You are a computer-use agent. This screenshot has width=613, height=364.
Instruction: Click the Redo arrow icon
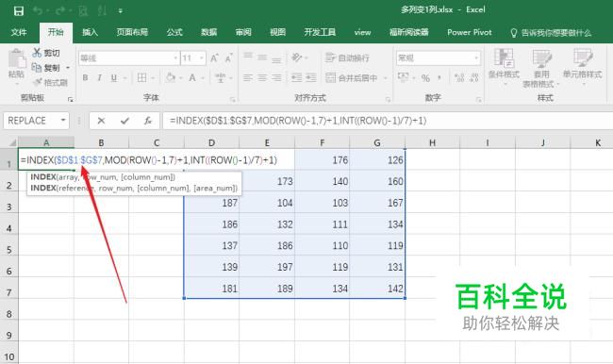pyautogui.click(x=60, y=10)
